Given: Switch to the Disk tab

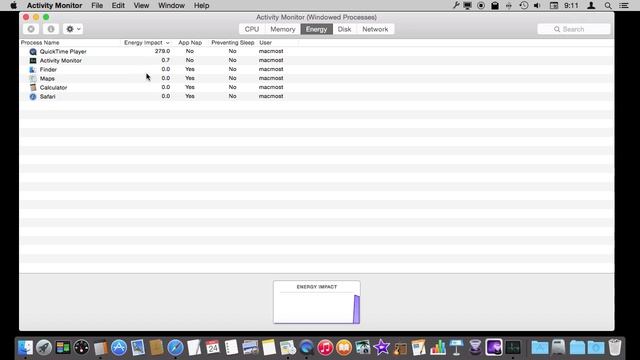Looking at the screenshot, I should click(344, 29).
